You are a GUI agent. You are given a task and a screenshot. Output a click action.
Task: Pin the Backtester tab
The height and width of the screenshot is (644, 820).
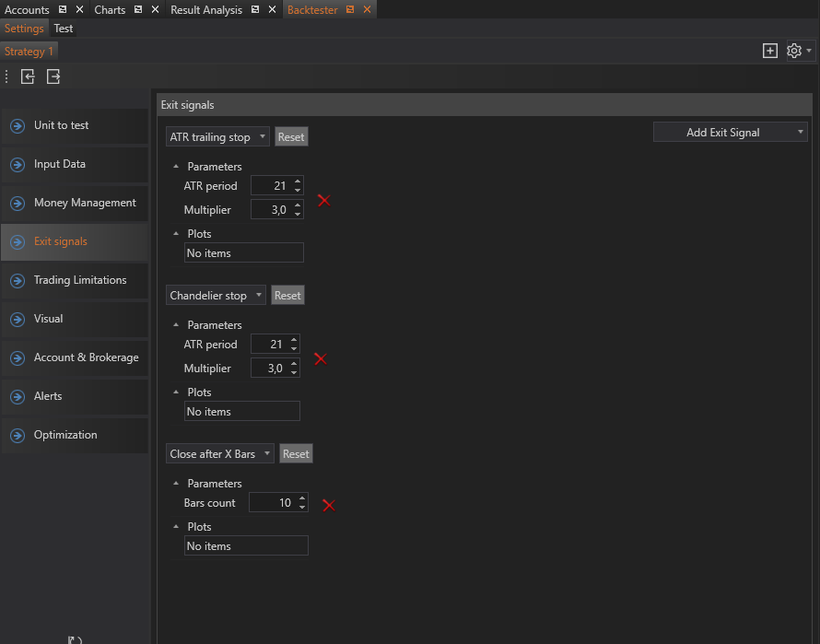350,10
